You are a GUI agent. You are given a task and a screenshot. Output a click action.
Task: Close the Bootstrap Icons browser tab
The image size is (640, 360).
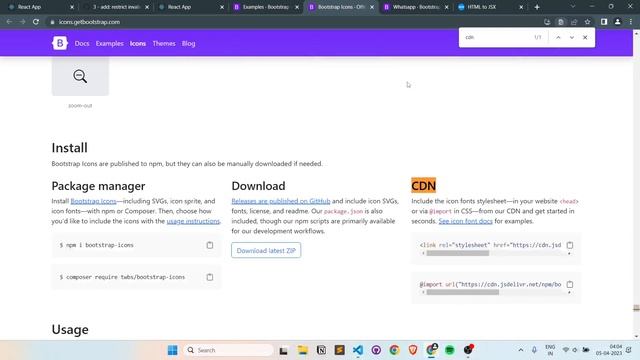(x=372, y=7)
